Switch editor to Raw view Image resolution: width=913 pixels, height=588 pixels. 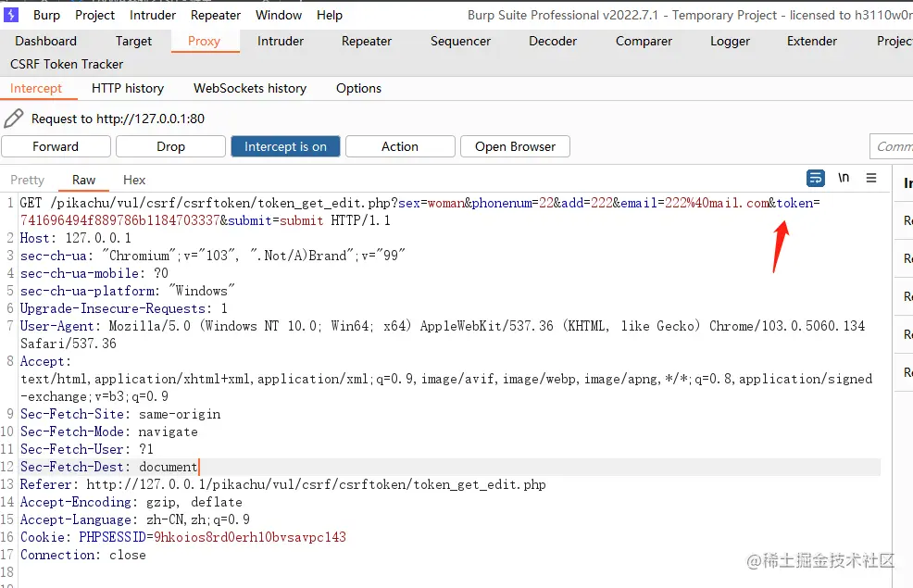coord(84,180)
